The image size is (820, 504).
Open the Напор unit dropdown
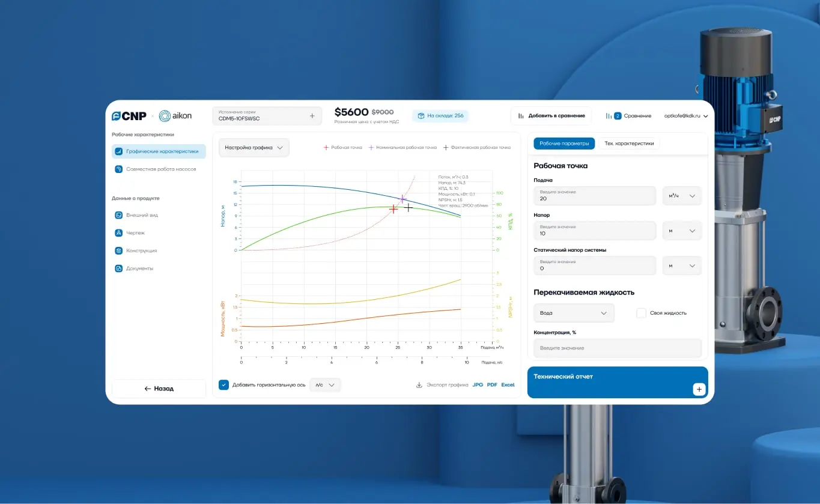682,231
